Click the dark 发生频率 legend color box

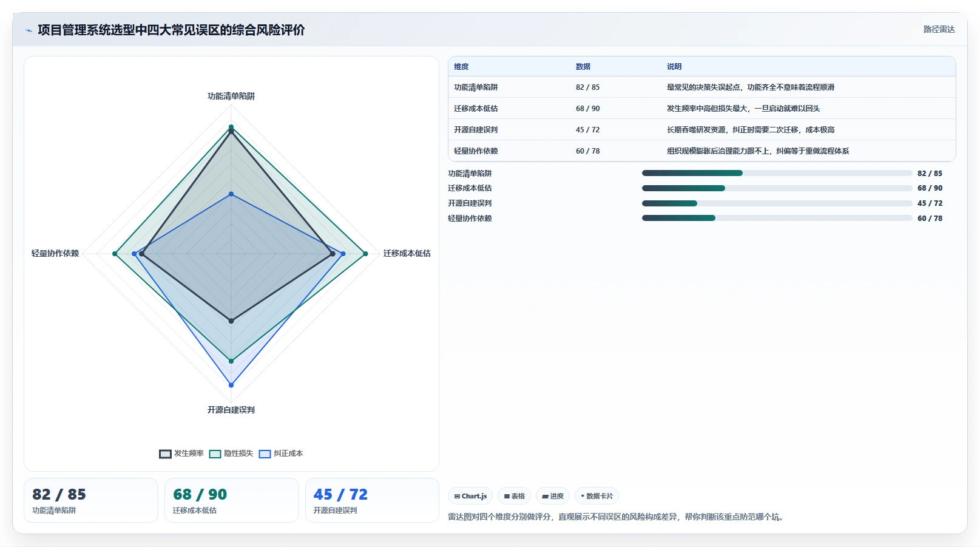[x=165, y=454]
